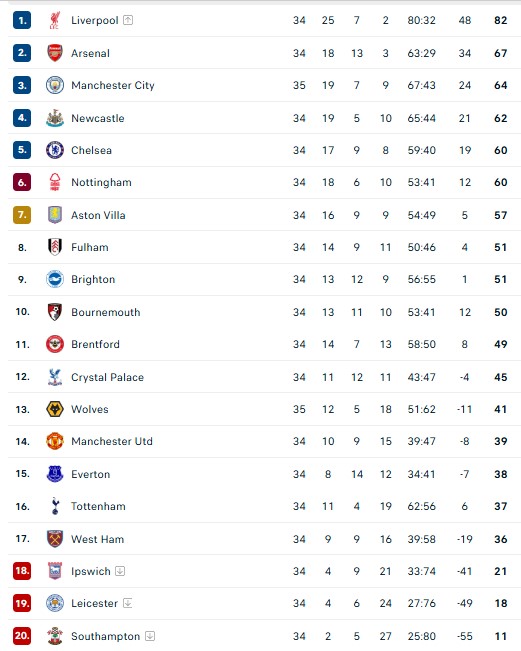Click the promotion arrow icon beside Liverpool
The image size is (521, 651).
click(128, 20)
